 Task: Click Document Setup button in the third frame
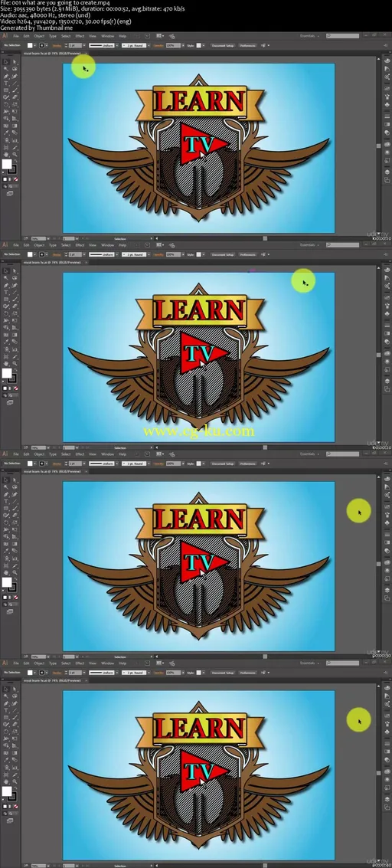223,463
